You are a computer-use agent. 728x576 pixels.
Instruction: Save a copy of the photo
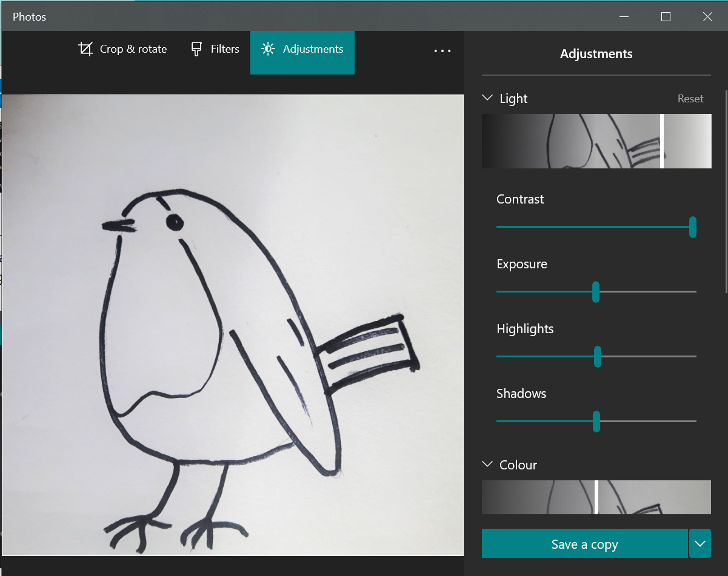(585, 544)
